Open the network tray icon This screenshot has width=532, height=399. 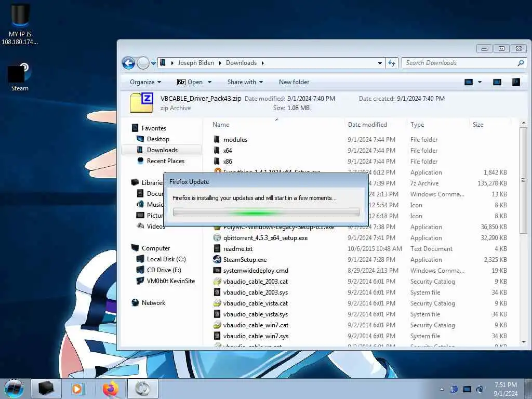click(467, 389)
